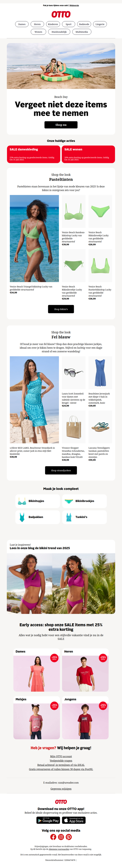
Task: Open the Veelgestelde vragen link
Action: 61,760
